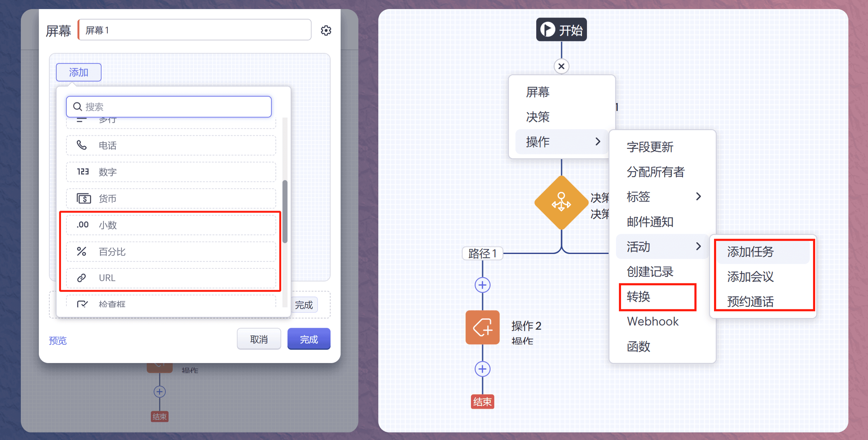Select the orange 操作 2 action node

482,327
